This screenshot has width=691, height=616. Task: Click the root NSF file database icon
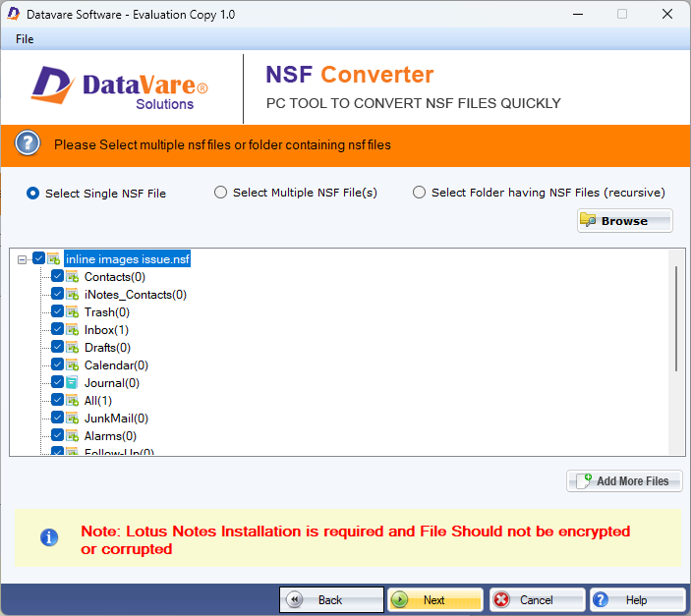click(54, 259)
